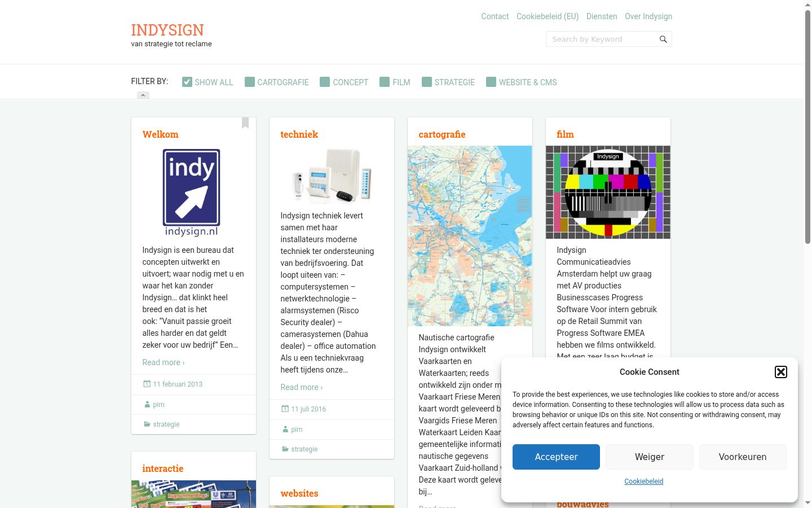Click the alarm system devices image
This screenshot has height=508, width=812.
tap(332, 175)
